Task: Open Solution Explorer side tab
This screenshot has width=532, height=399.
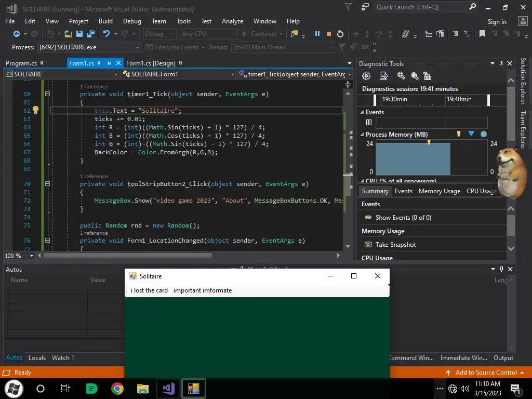Action: [523, 81]
